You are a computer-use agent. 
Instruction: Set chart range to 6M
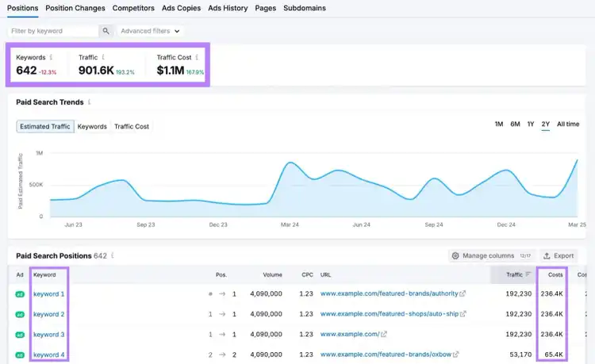coord(515,124)
